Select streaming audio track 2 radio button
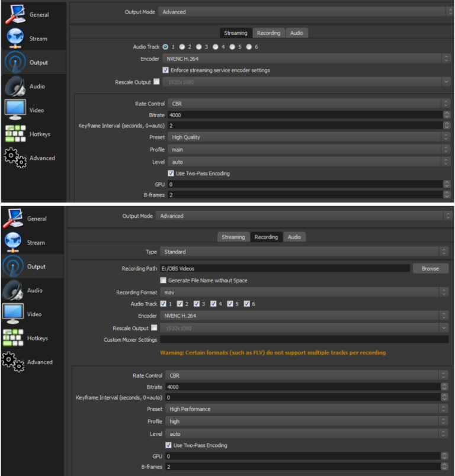 [182, 47]
